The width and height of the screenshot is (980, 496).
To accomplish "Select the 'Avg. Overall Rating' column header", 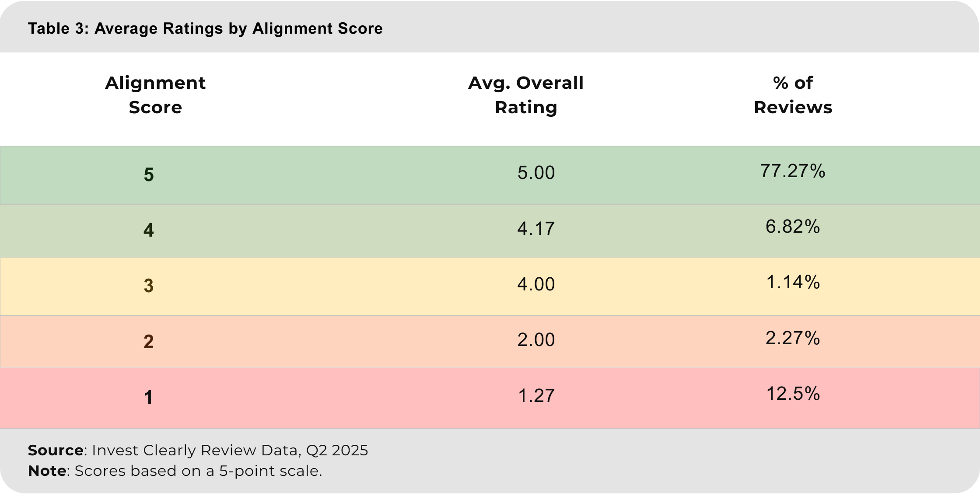I will [x=526, y=95].
